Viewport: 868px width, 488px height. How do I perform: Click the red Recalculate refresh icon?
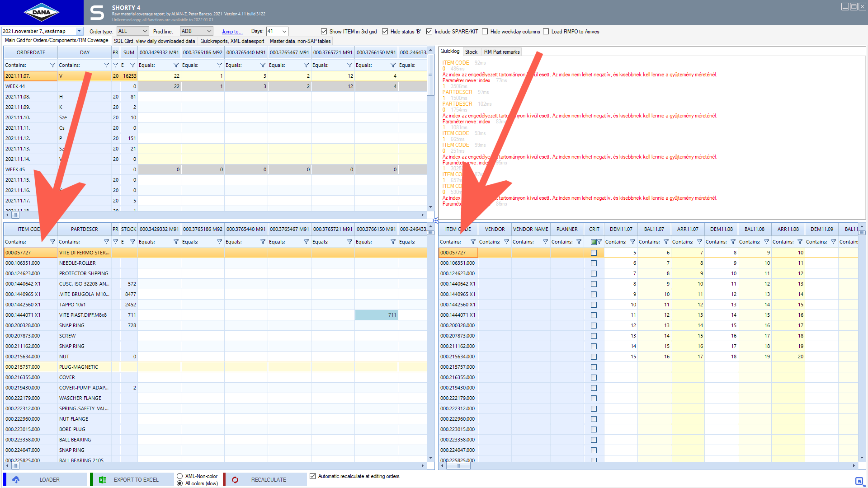tap(235, 480)
